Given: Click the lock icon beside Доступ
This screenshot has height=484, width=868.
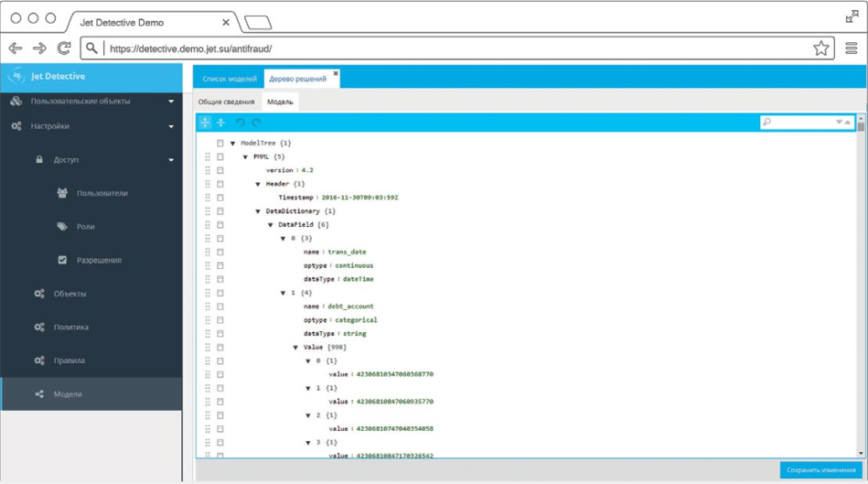Looking at the screenshot, I should 39,159.
